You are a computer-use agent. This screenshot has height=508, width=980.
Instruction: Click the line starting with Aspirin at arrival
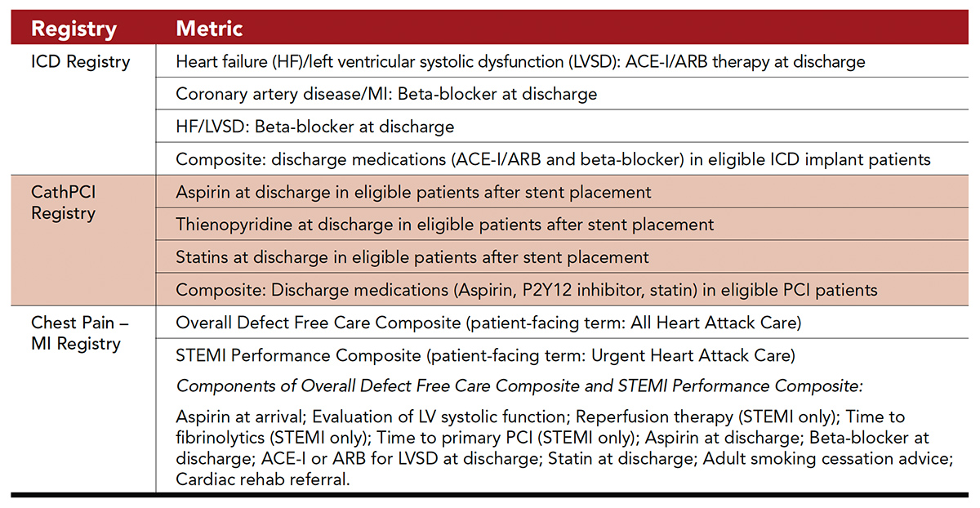[x=540, y=417]
